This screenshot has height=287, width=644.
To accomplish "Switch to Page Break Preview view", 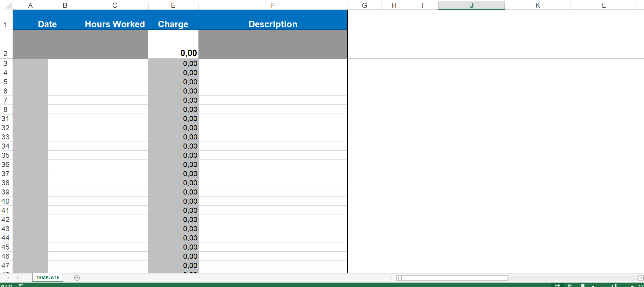I will [584, 285].
